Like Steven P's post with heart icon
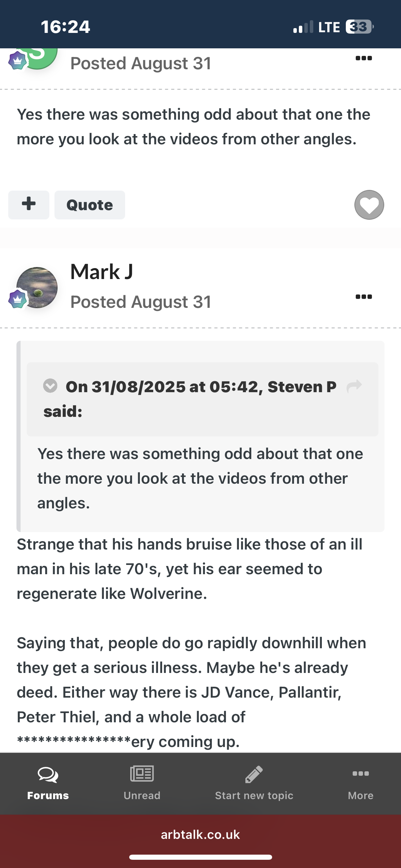Screen dimensions: 401x868 (369, 205)
